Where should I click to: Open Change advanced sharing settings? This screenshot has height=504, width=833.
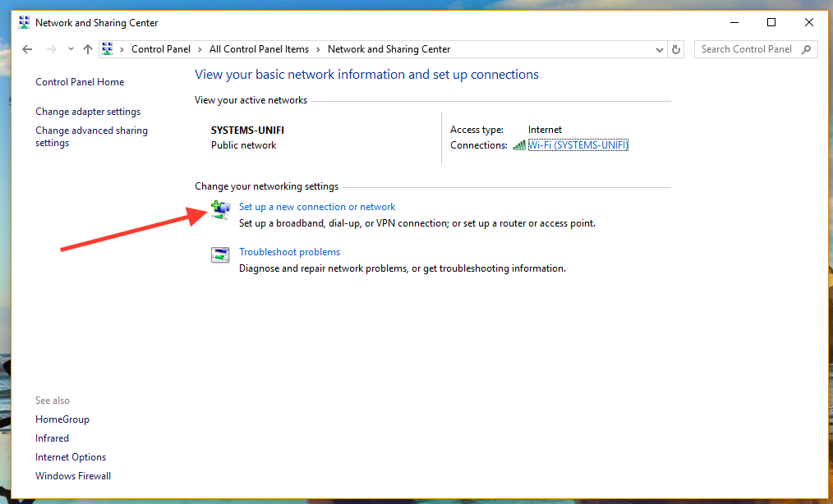point(91,136)
